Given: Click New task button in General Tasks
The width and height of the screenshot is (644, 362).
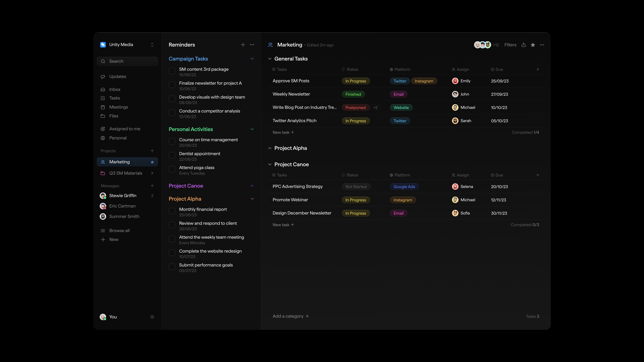Looking at the screenshot, I should tap(284, 132).
